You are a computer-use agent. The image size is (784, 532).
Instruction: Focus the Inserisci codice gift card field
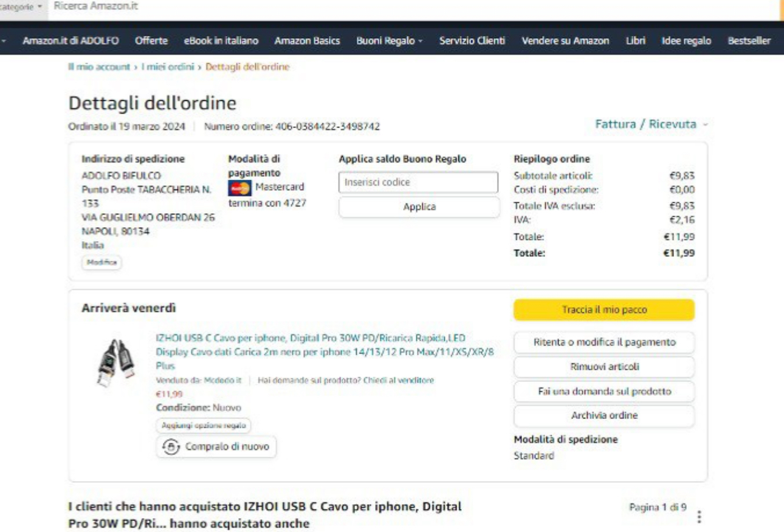pyautogui.click(x=418, y=182)
